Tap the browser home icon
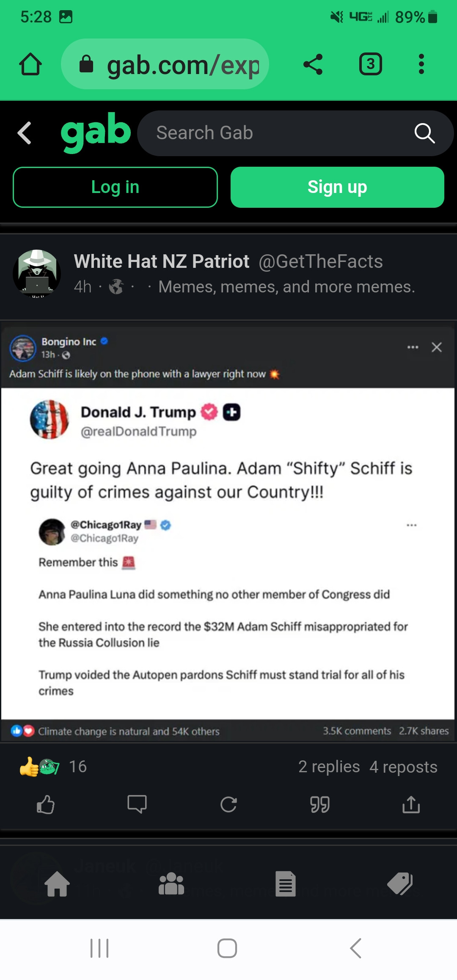Viewport: 457px width, 980px height. 30,64
